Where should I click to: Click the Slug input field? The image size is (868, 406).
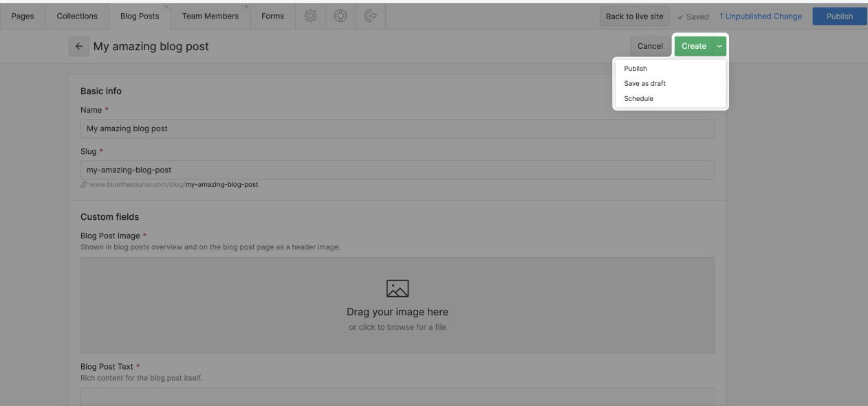click(x=398, y=170)
